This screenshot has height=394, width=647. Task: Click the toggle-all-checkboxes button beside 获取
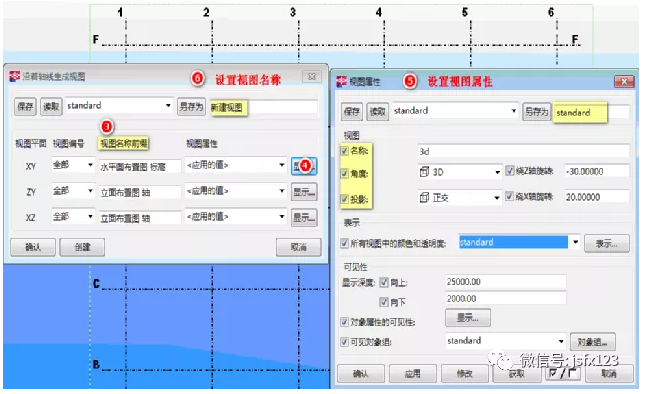[563, 373]
